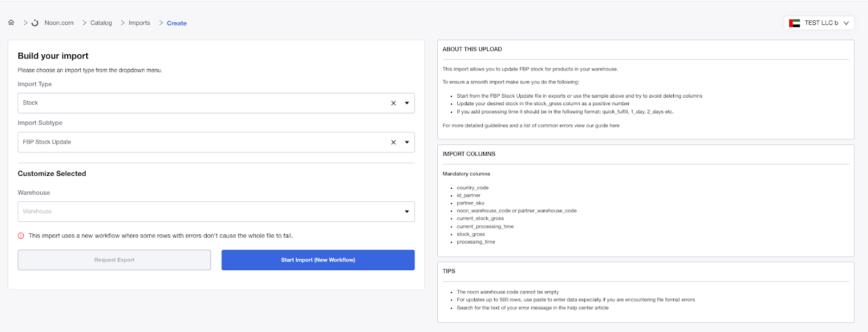Click the 'Stock' value in Import Type
The height and width of the screenshot is (332, 868).
[30, 103]
